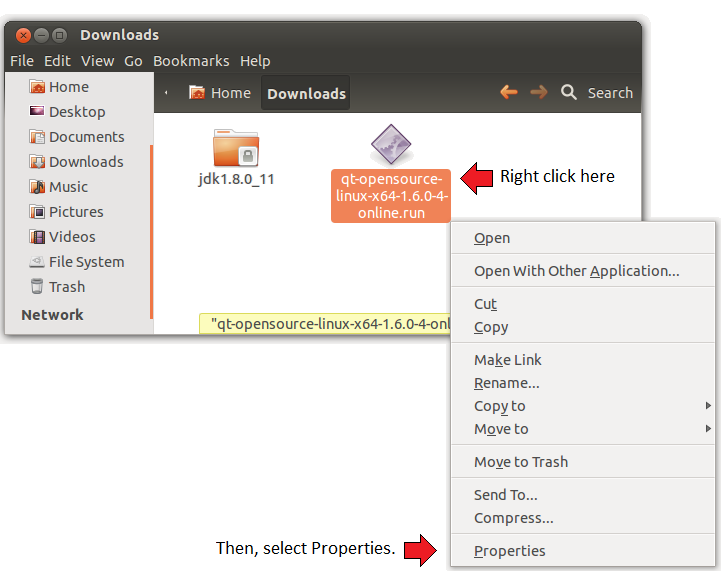Choose Rename... in the context menu

click(x=583, y=383)
